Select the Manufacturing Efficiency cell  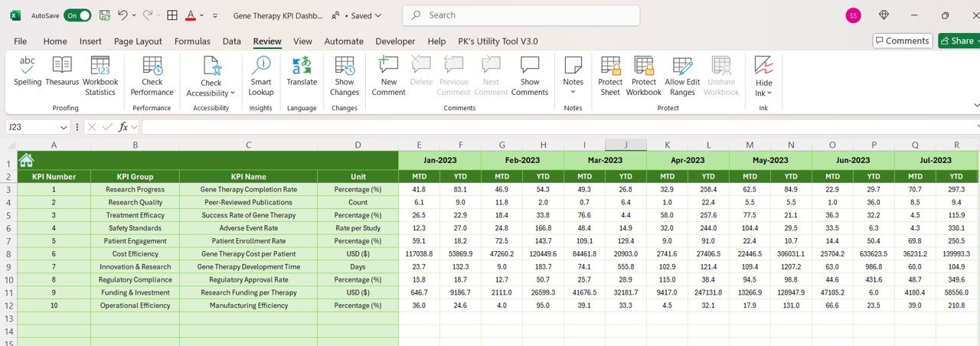[x=248, y=305]
